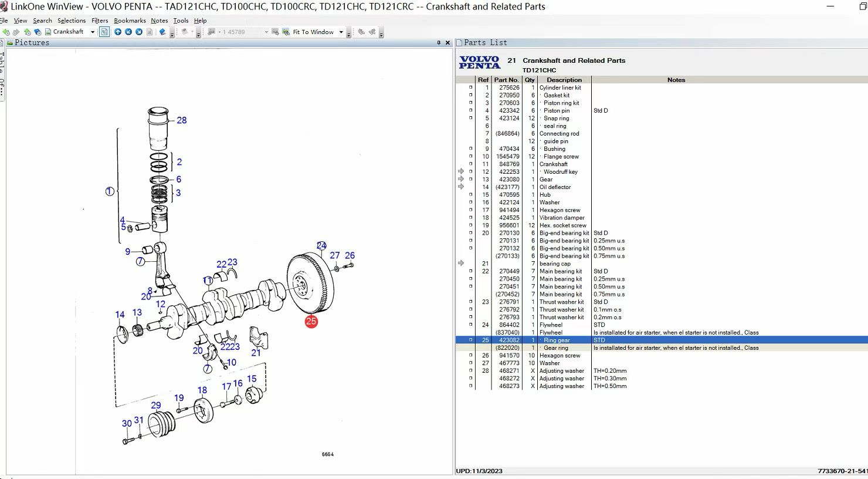Toggle the boxed tree-view toolbar button
868x479 pixels.
pyautogui.click(x=104, y=32)
